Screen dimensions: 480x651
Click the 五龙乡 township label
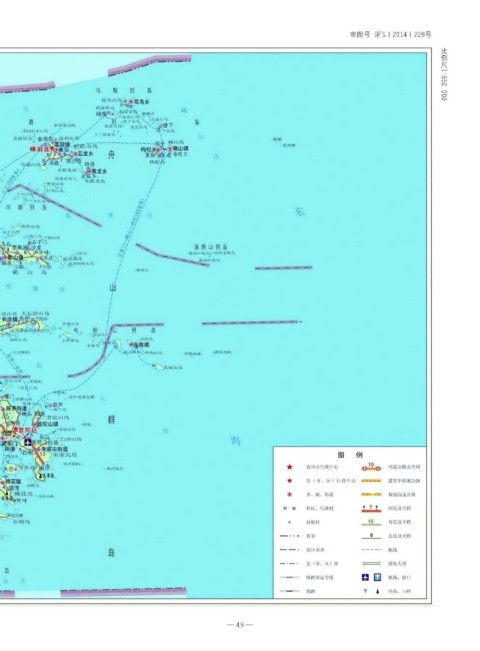[85, 154]
